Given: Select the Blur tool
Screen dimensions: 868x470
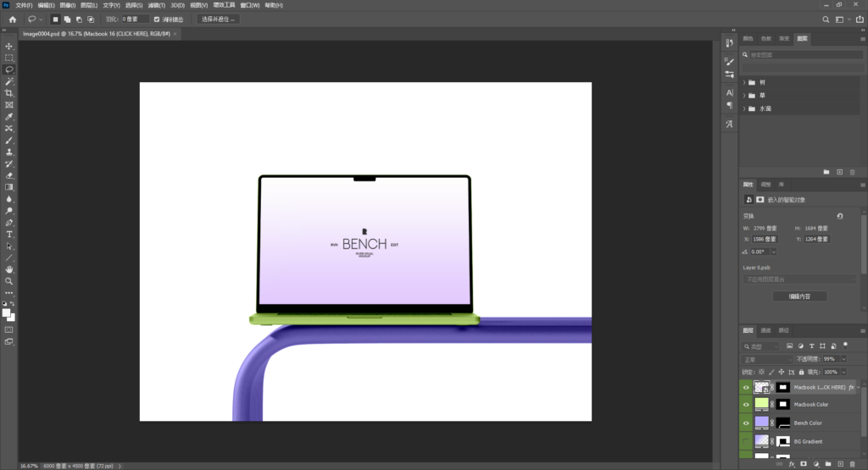Looking at the screenshot, I should pos(8,199).
